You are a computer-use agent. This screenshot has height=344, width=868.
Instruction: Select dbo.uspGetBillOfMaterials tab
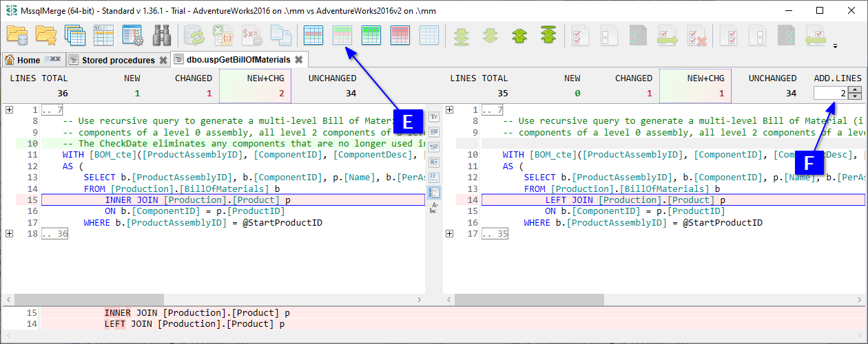click(x=239, y=60)
